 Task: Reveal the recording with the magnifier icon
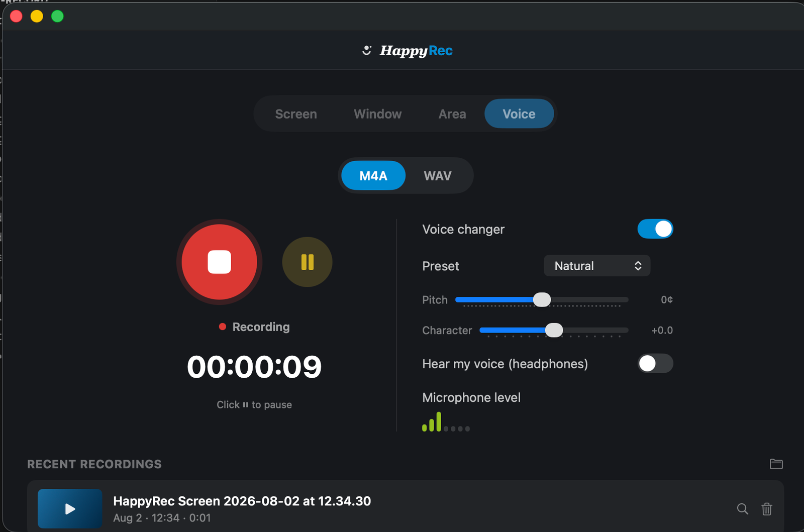coord(742,508)
